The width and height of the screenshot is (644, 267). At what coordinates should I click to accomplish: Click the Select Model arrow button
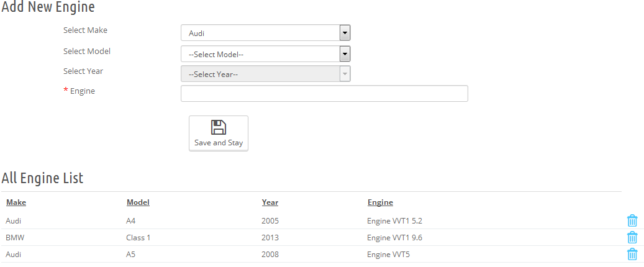pos(345,54)
